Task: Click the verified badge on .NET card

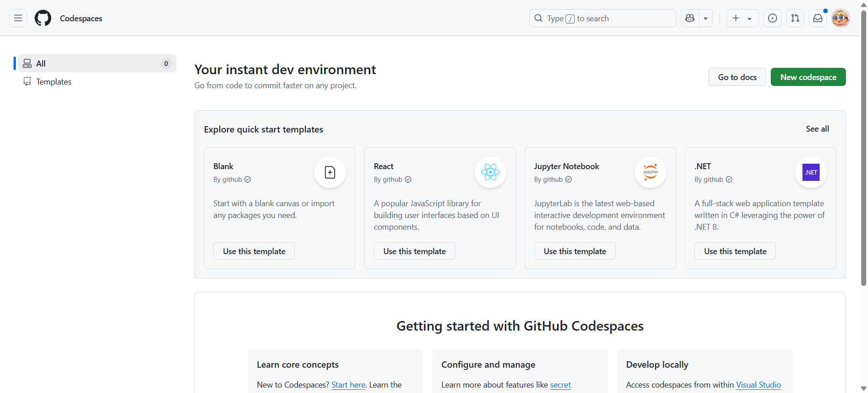Action: tap(729, 180)
